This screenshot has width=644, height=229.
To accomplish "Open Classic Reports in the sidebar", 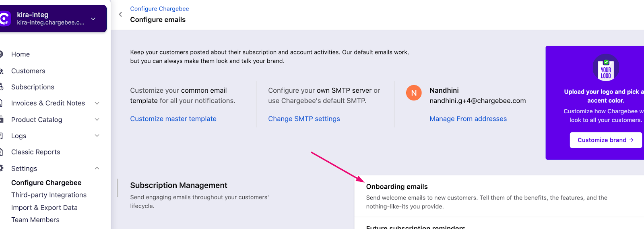I will click(35, 152).
